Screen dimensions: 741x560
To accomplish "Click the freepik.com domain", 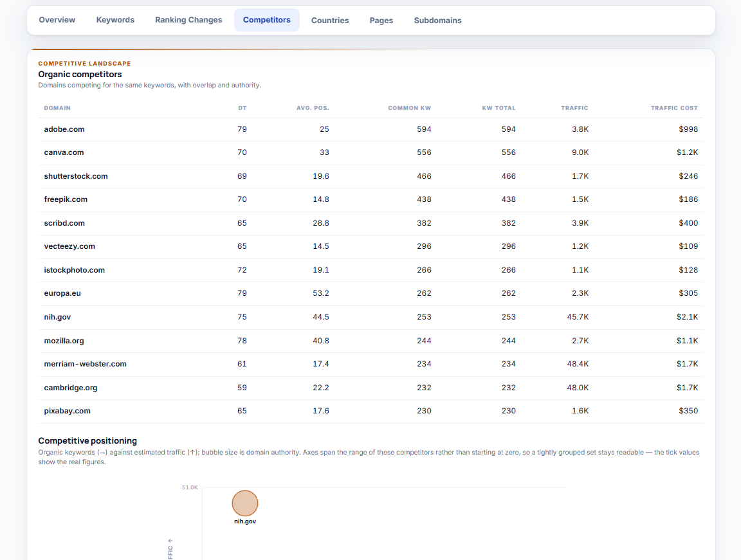I will tap(66, 199).
